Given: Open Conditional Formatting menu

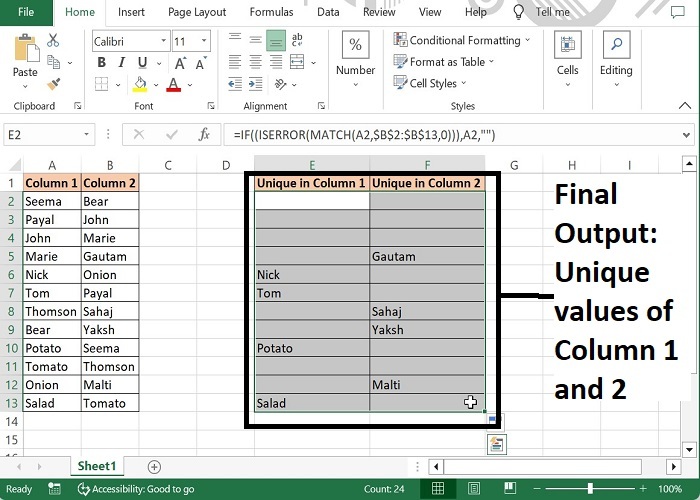Looking at the screenshot, I should (x=462, y=40).
